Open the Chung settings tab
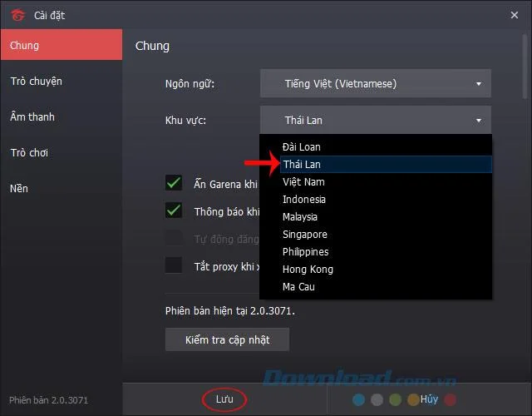This screenshot has height=416, width=532. tap(62, 45)
